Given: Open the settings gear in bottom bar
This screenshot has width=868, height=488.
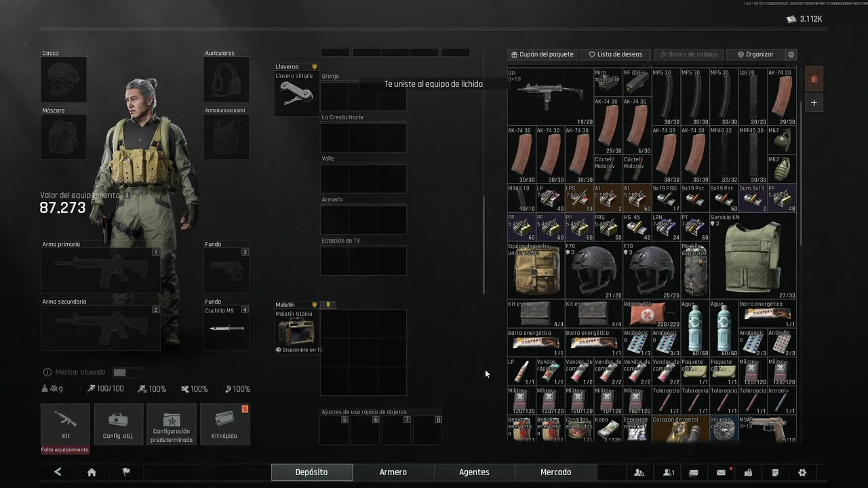Looking at the screenshot, I should 802,472.
